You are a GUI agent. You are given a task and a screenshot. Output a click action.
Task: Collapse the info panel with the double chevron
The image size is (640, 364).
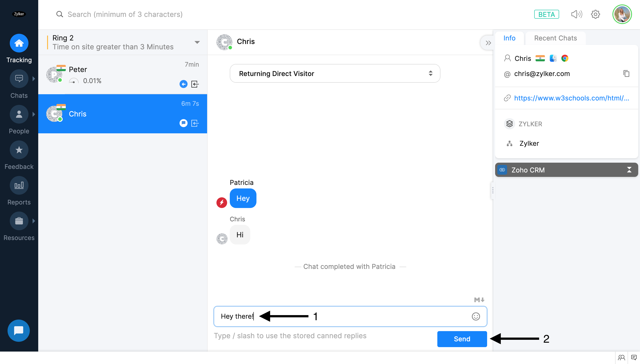488,43
